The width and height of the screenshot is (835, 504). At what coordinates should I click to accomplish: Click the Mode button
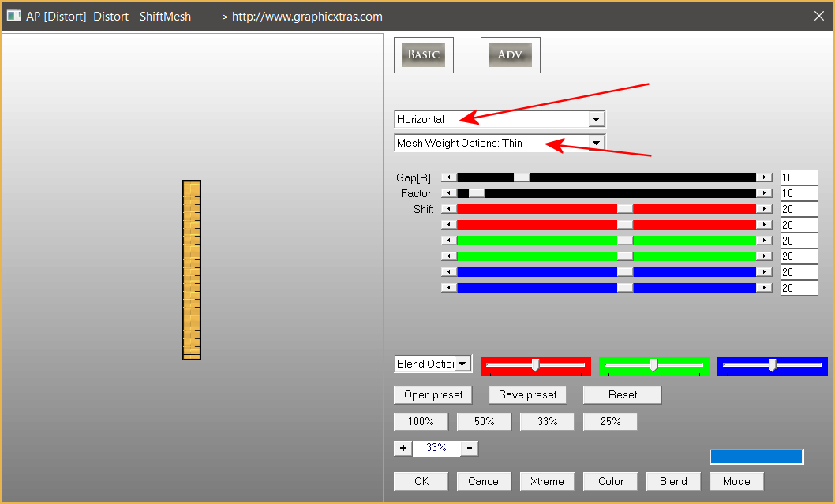coord(736,481)
